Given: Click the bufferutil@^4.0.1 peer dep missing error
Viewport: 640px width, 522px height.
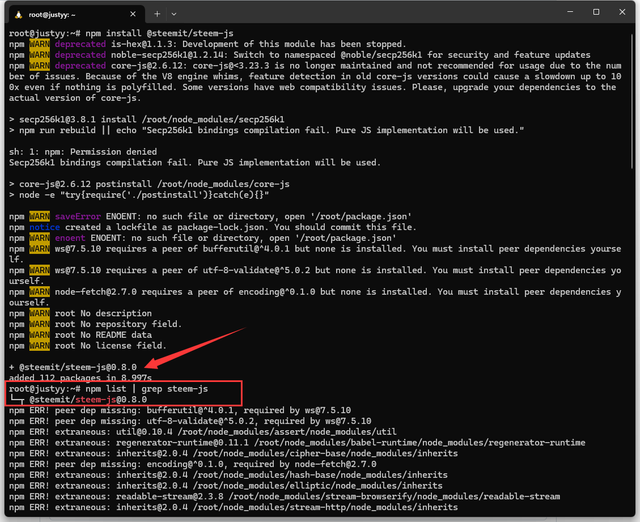Looking at the screenshot, I should pyautogui.click(x=180, y=410).
